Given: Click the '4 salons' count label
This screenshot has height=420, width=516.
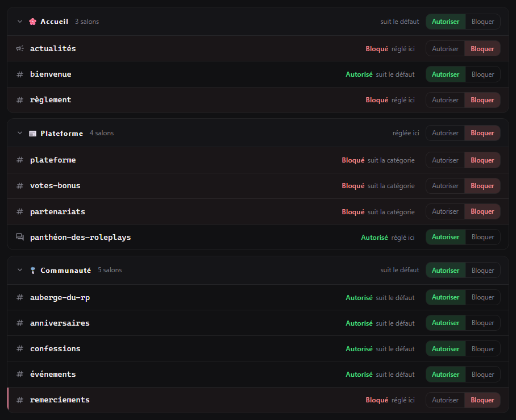Looking at the screenshot, I should click(x=102, y=133).
